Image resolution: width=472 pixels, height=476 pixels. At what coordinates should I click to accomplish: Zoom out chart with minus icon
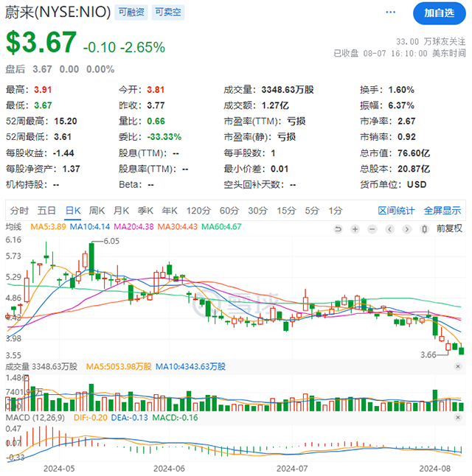pos(372,229)
